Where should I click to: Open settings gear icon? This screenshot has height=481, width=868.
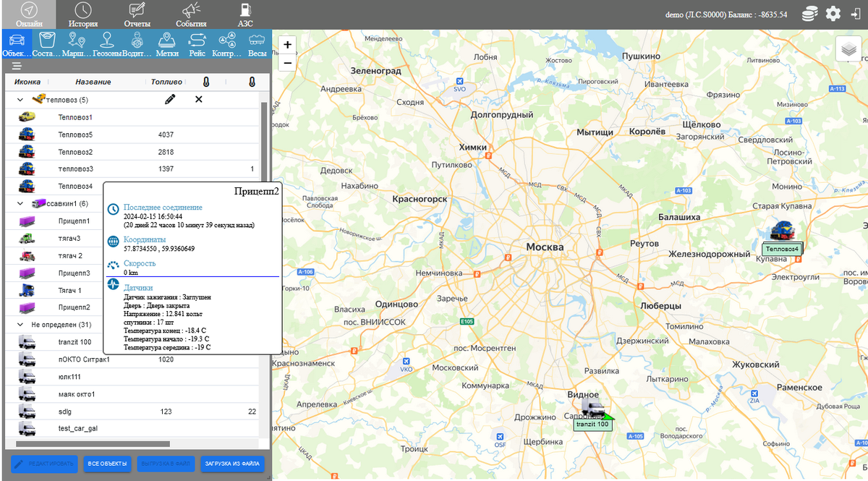pyautogui.click(x=833, y=14)
